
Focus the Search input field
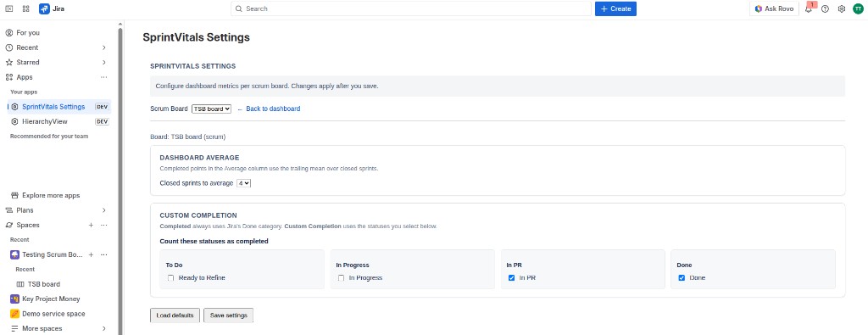(411, 8)
